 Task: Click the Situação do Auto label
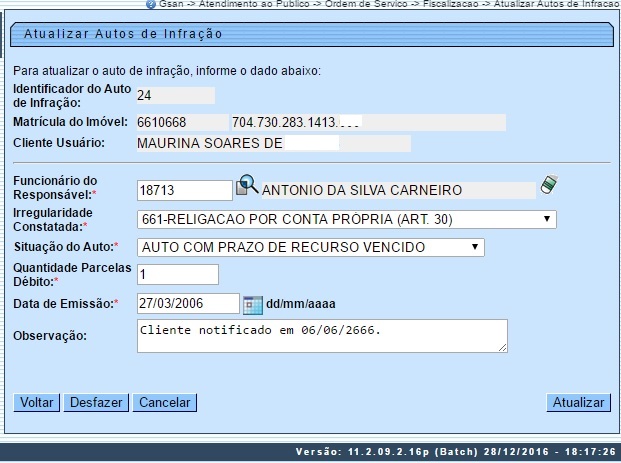pos(66,247)
